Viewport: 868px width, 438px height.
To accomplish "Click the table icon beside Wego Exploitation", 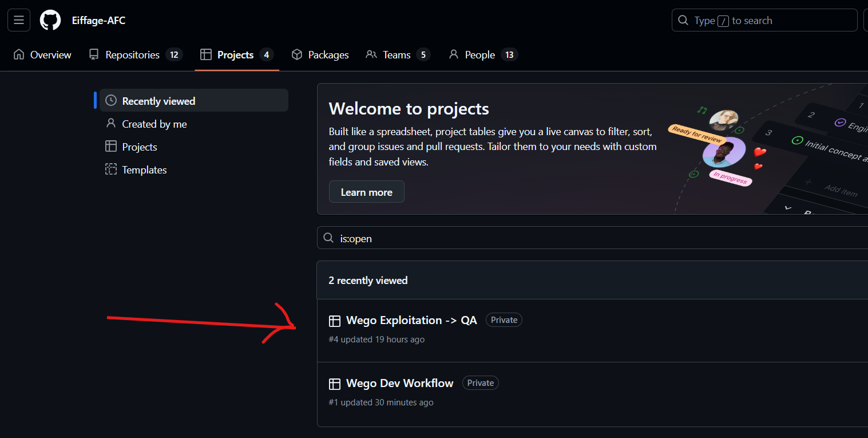I will pyautogui.click(x=335, y=321).
